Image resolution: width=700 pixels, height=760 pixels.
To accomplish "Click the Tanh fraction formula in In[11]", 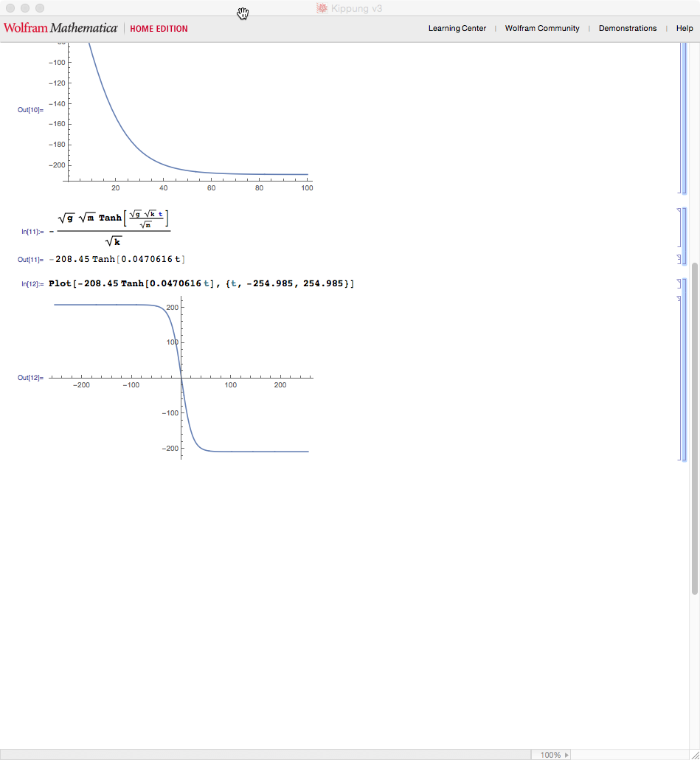I will [x=114, y=228].
